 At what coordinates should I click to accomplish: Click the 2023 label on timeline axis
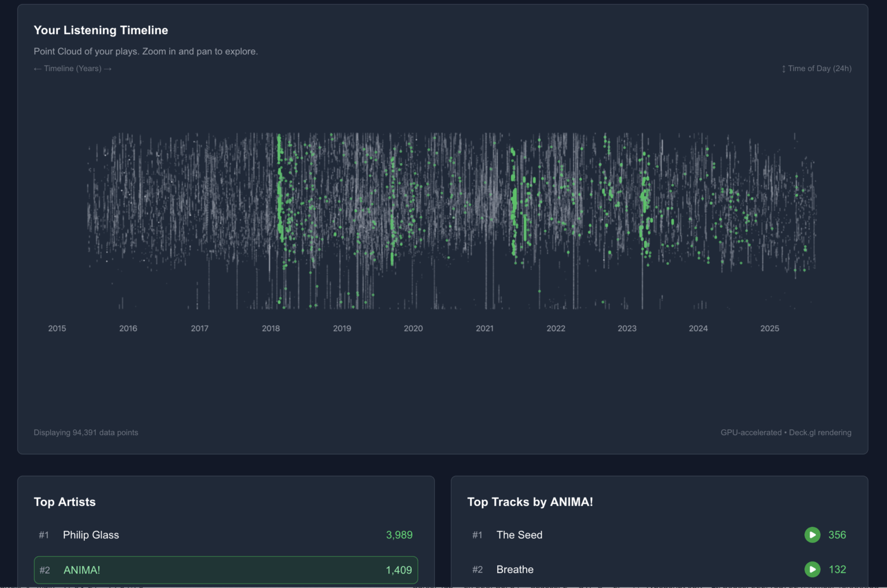(627, 328)
